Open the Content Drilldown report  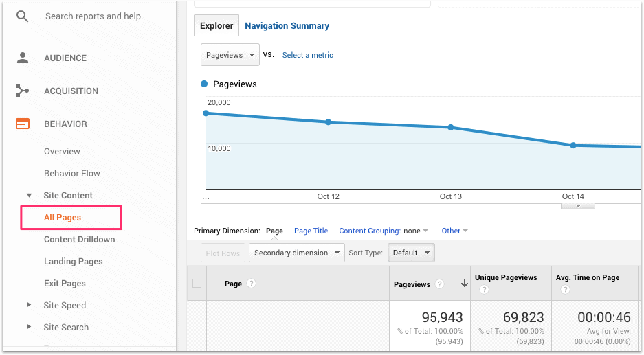79,239
